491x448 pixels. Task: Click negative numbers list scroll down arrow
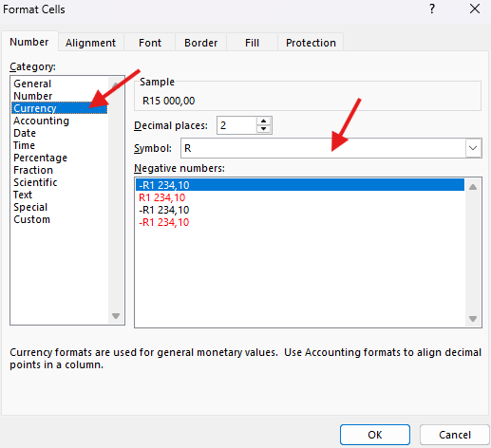click(x=473, y=318)
